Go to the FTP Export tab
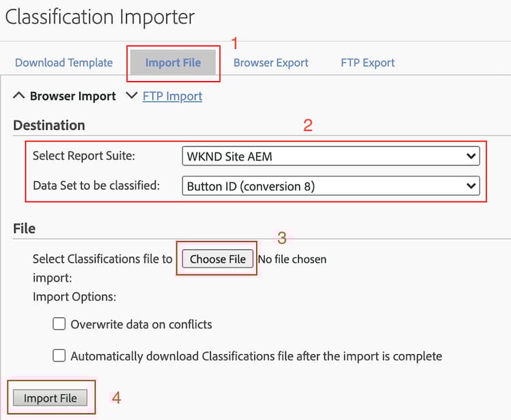The width and height of the screenshot is (511, 420). coord(368,63)
